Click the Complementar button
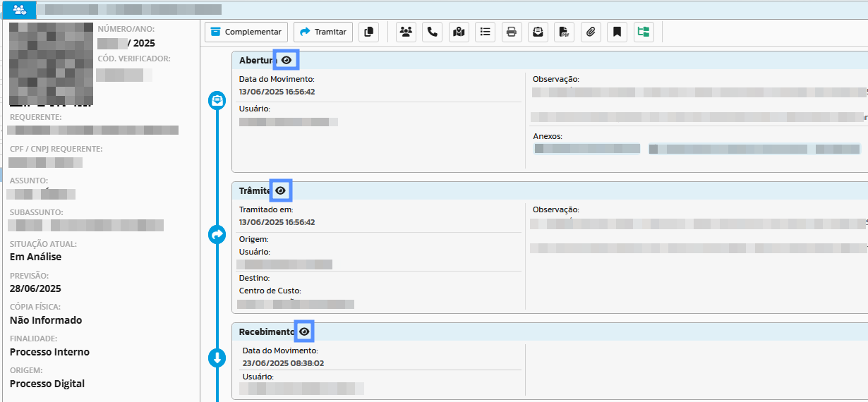Image resolution: width=868 pixels, height=402 pixels. coord(246,32)
